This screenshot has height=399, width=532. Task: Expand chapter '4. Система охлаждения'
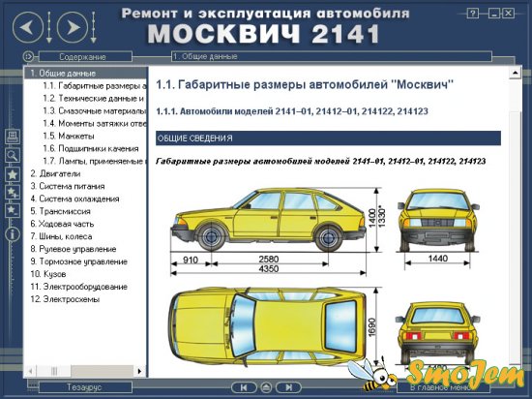coord(74,199)
